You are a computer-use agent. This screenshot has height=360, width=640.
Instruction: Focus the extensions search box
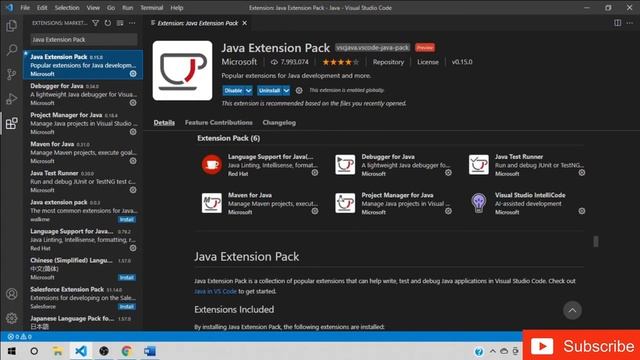pos(84,40)
